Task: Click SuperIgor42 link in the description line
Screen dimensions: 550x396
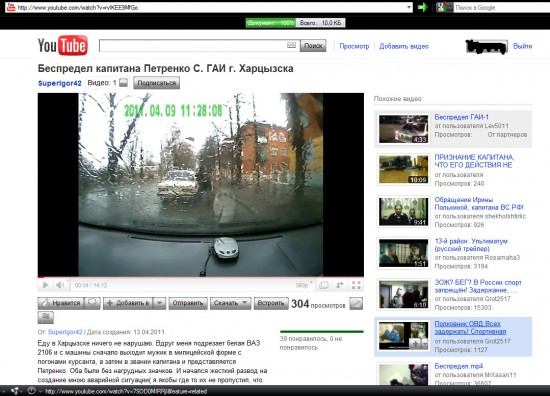Action: tap(65, 332)
